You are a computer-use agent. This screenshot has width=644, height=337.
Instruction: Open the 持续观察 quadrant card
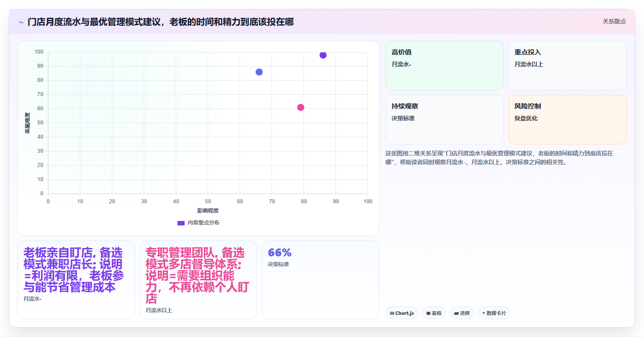pyautogui.click(x=445, y=120)
